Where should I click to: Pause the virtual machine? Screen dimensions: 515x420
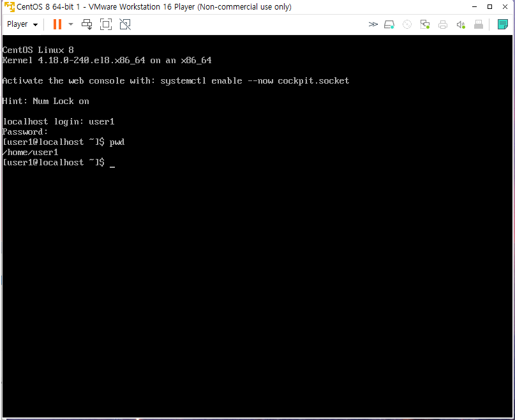click(x=57, y=24)
